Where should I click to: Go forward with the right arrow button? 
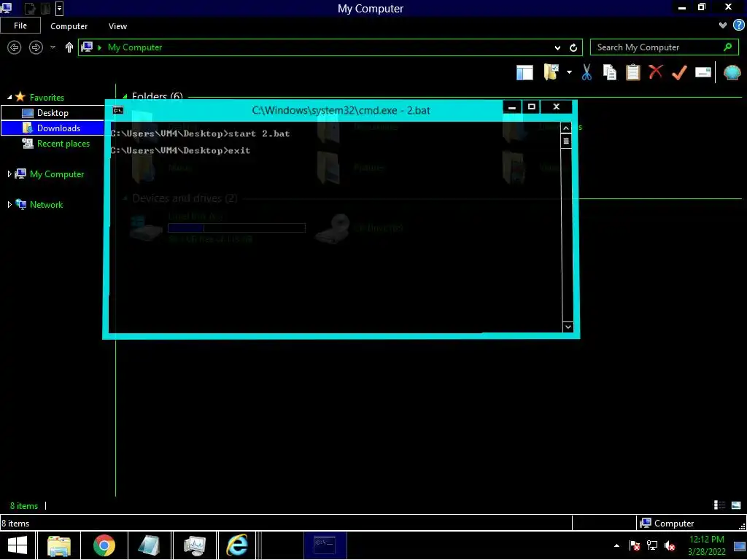36,47
